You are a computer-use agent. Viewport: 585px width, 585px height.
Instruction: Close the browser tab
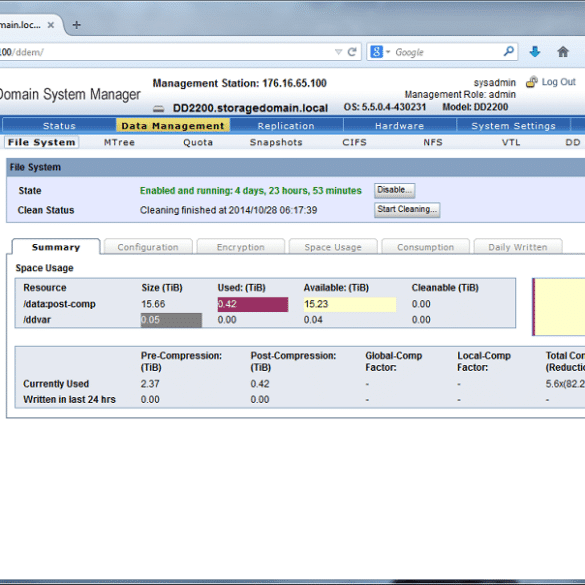(51, 25)
